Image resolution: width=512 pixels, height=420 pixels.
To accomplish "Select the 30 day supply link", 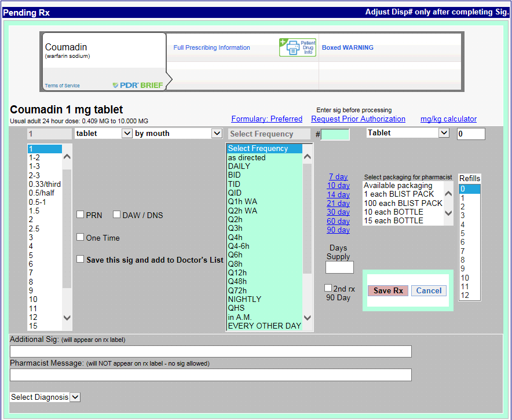I will 338,212.
